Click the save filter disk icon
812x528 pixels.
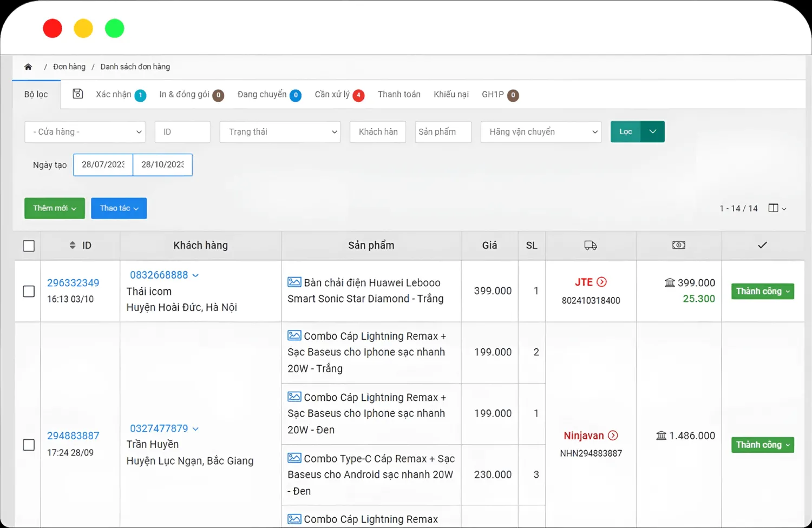(78, 94)
